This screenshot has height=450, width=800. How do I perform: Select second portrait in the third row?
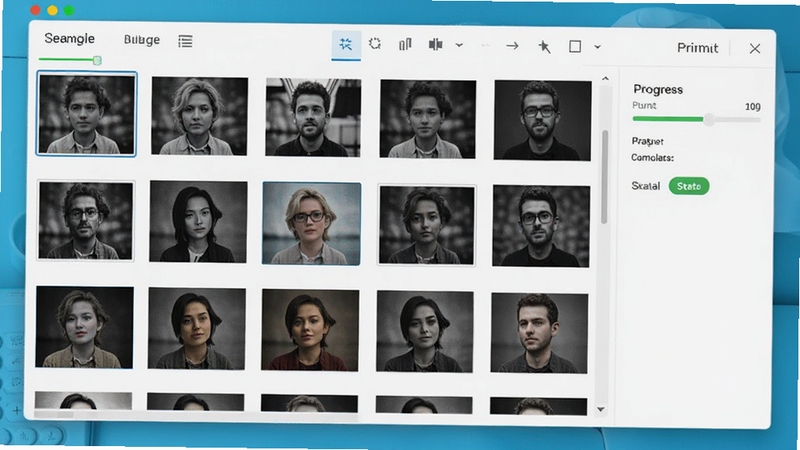(x=196, y=329)
